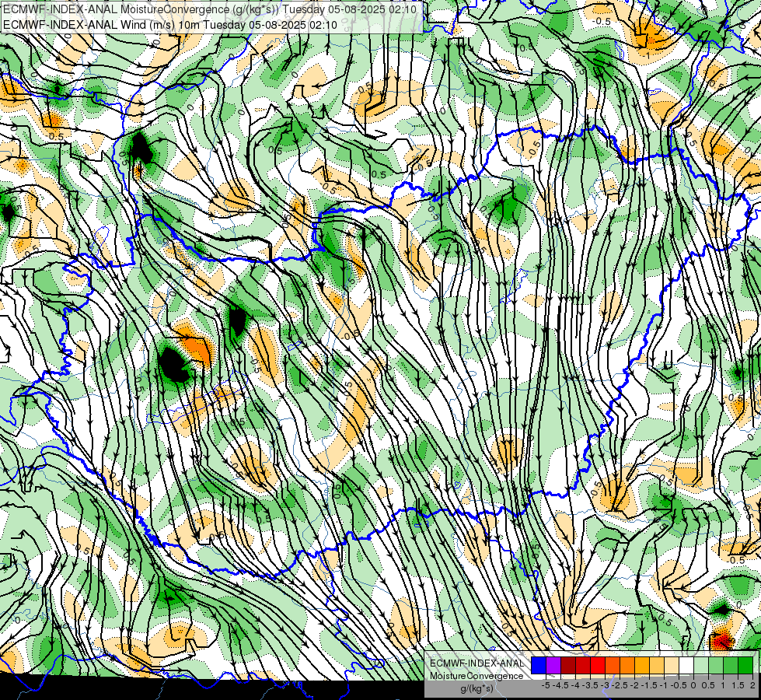Select the dark maroon legend swatch above -4
761x700 pixels.
click(568, 665)
